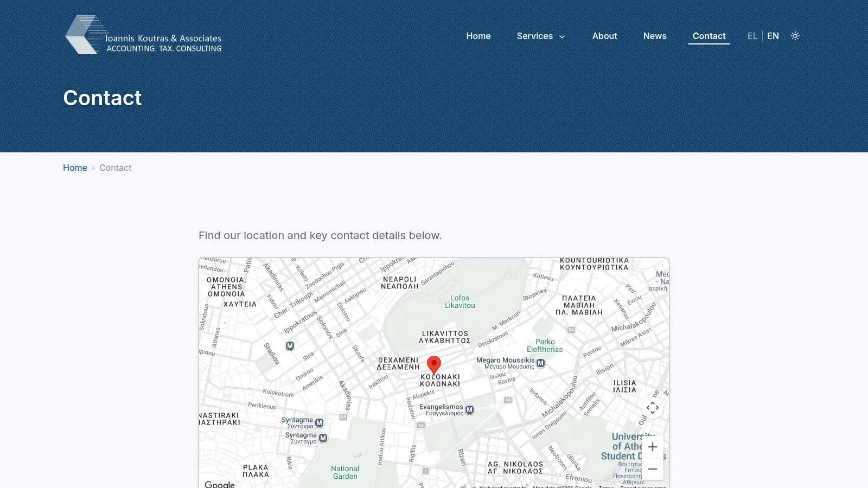Screen dimensions: 868x488
Task: Click the ILISIA district label
Action: point(624,386)
